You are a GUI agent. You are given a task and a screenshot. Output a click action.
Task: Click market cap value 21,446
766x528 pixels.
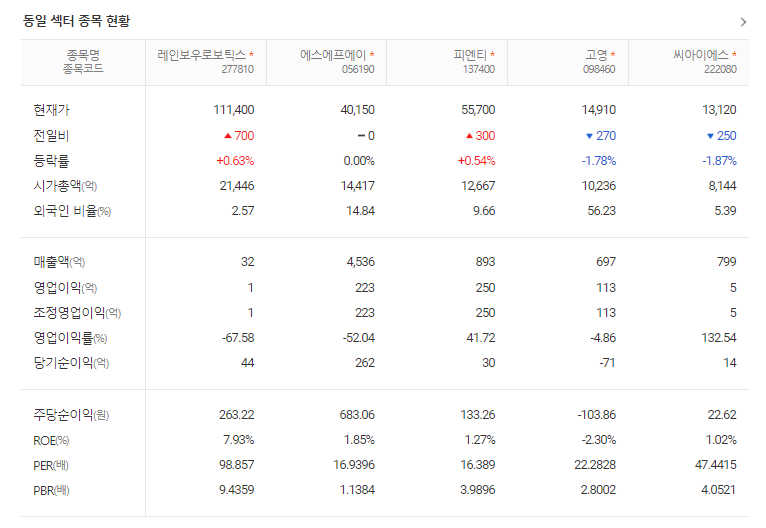(x=237, y=186)
